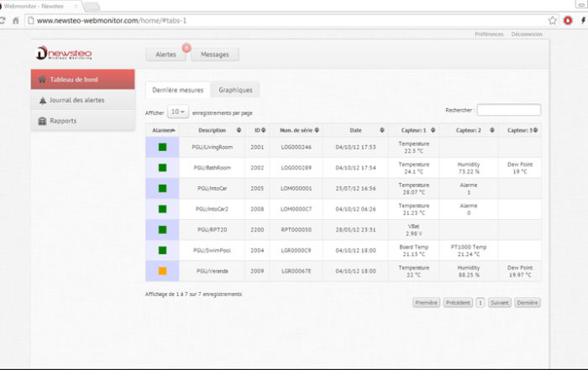
Task: Click the Suivant pagination button
Action: (x=500, y=303)
